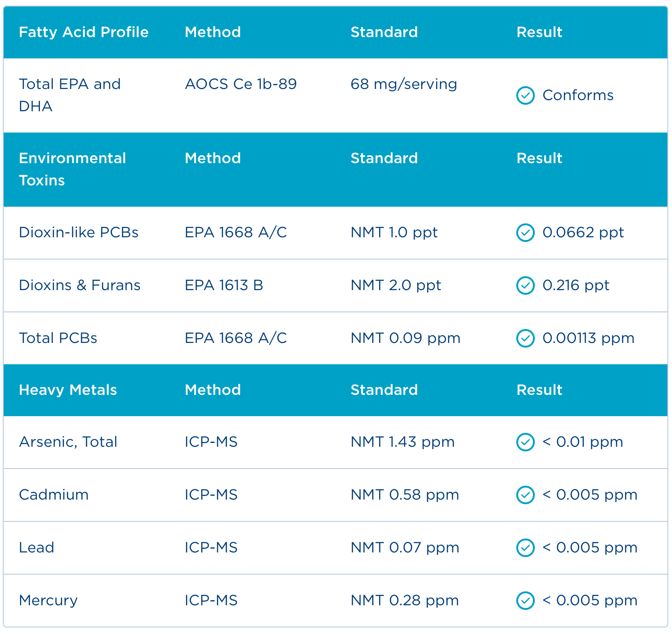Click ICP-MS in the Lead row
This screenshot has width=672, height=634.
click(211, 548)
